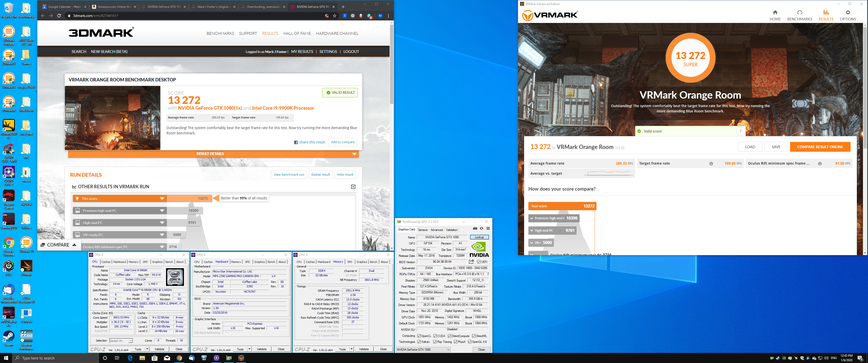
Task: Open SUPPORT menu on 3DMark site
Action: (x=248, y=33)
